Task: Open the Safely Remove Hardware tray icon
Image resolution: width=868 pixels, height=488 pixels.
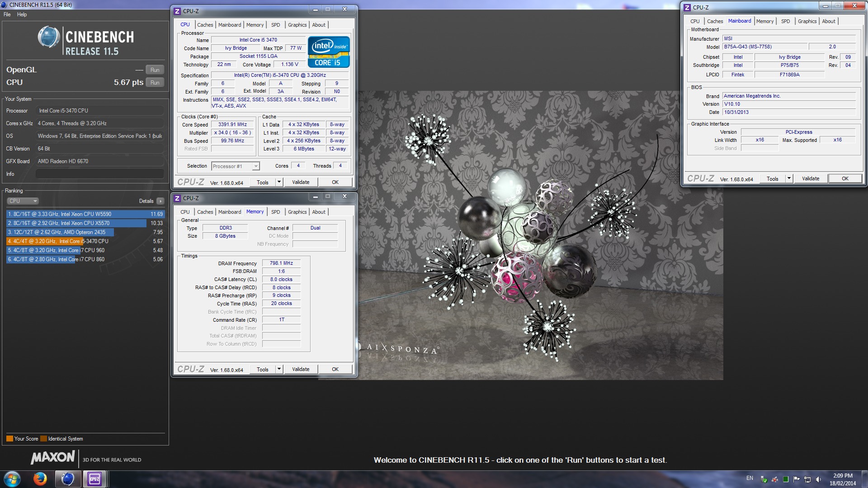Action: [x=764, y=479]
